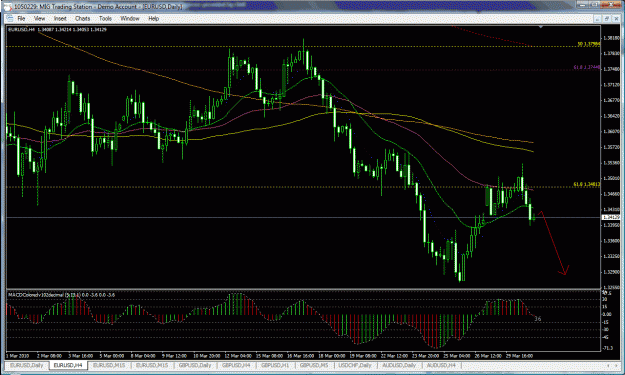The image size is (625, 375).
Task: Open the AUDUSD,H4 chart tab
Action: (441, 365)
